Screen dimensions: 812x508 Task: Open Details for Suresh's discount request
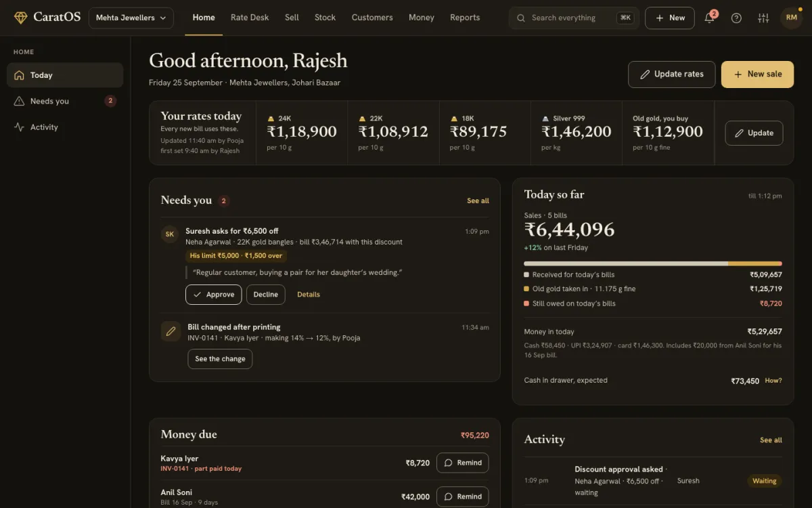pyautogui.click(x=309, y=295)
